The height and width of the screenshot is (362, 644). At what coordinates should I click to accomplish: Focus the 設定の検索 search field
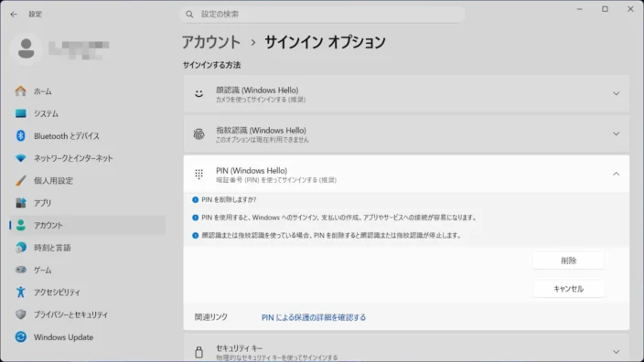point(322,15)
